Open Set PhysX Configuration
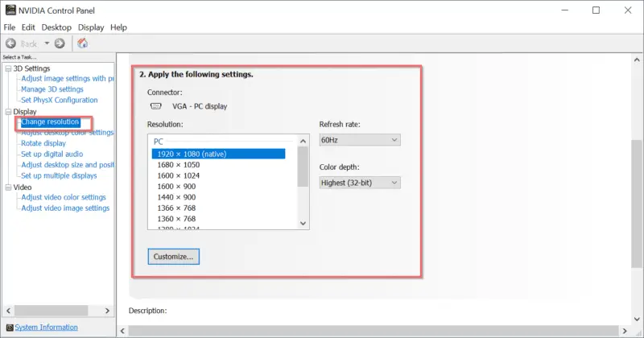644x338 pixels. (x=60, y=100)
